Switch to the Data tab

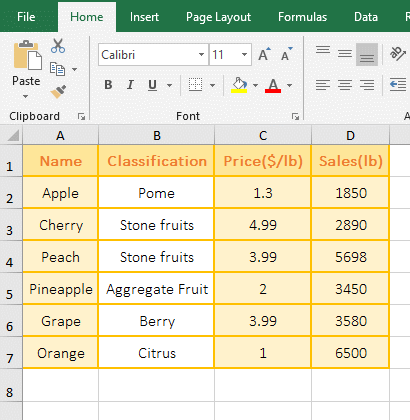click(366, 17)
